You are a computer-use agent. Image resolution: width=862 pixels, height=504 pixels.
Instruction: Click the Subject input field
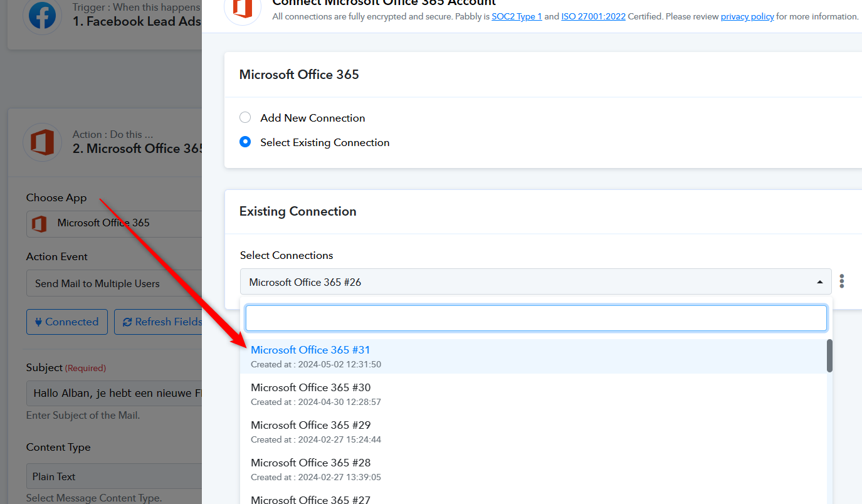pyautogui.click(x=114, y=394)
